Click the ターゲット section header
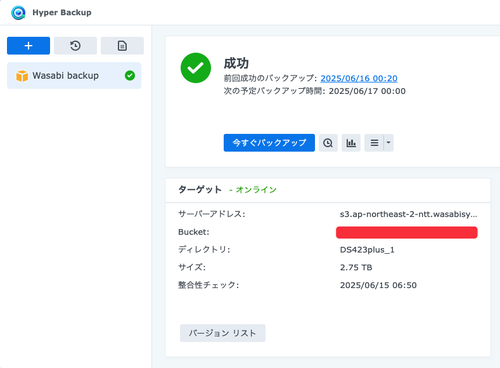This screenshot has height=368, width=500. [x=200, y=190]
